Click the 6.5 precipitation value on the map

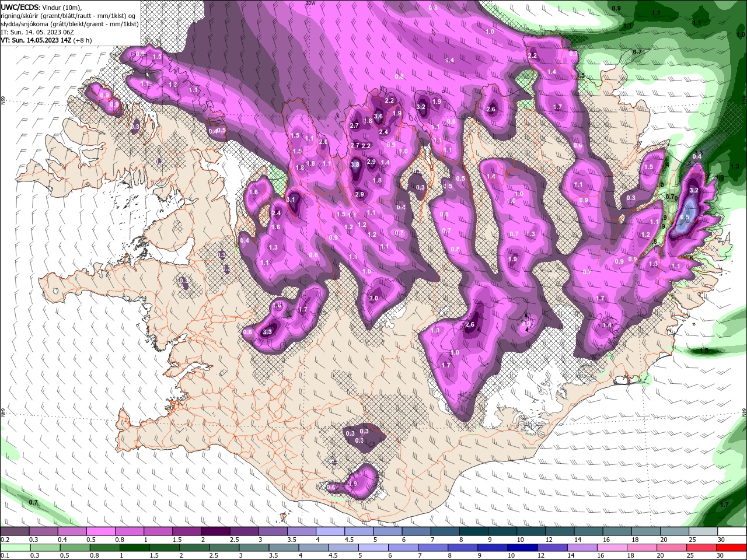(x=685, y=217)
